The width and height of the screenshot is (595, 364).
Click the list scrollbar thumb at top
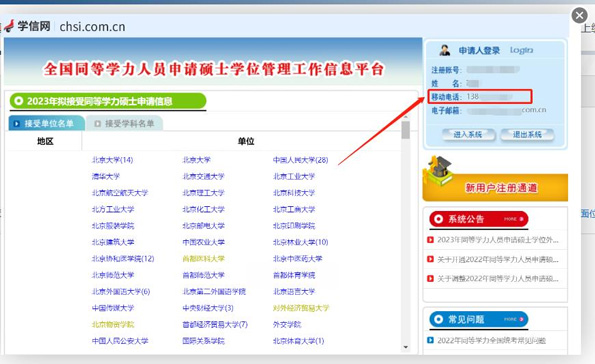[406, 130]
